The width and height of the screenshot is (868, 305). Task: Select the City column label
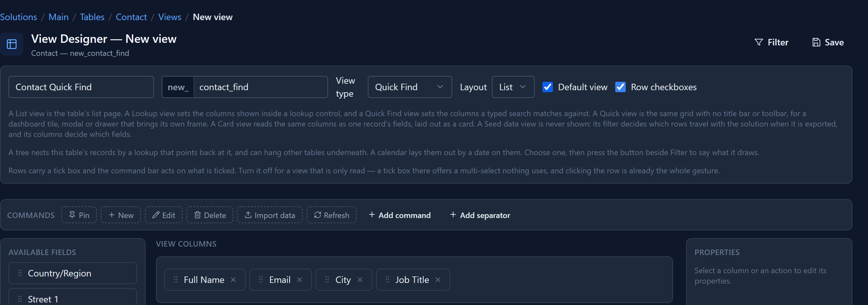pyautogui.click(x=343, y=280)
